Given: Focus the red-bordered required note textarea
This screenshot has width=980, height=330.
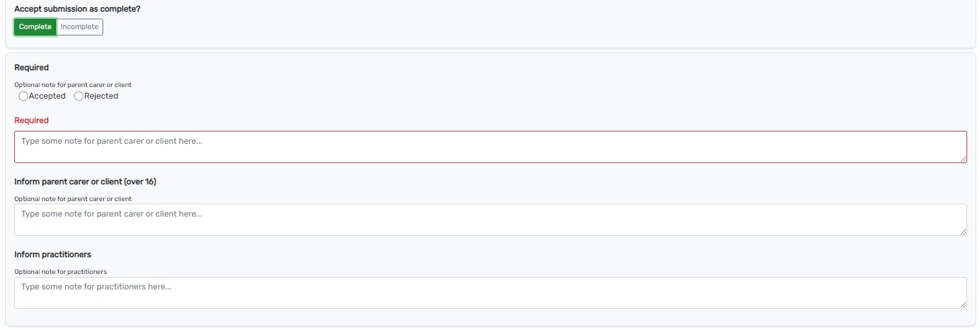Looking at the screenshot, I should click(x=490, y=147).
